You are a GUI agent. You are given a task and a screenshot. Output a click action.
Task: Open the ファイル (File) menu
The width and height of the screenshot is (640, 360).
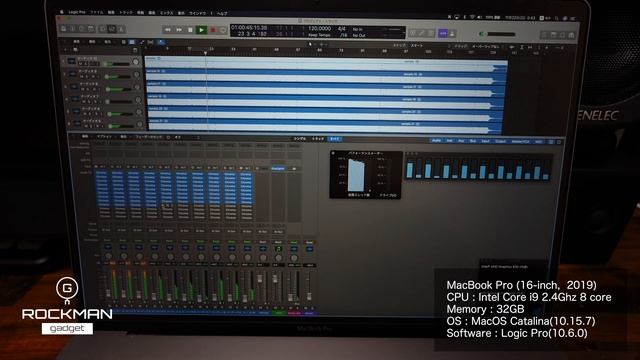coord(97,12)
